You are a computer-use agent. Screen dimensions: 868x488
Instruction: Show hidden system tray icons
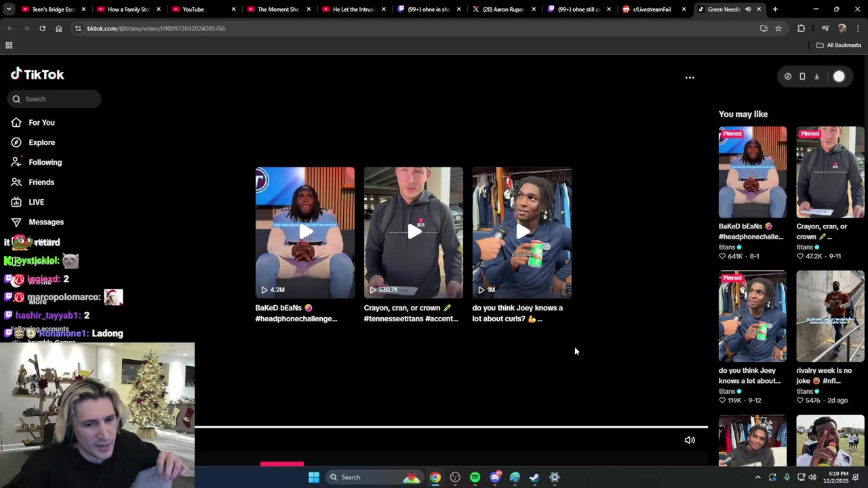[x=757, y=477]
